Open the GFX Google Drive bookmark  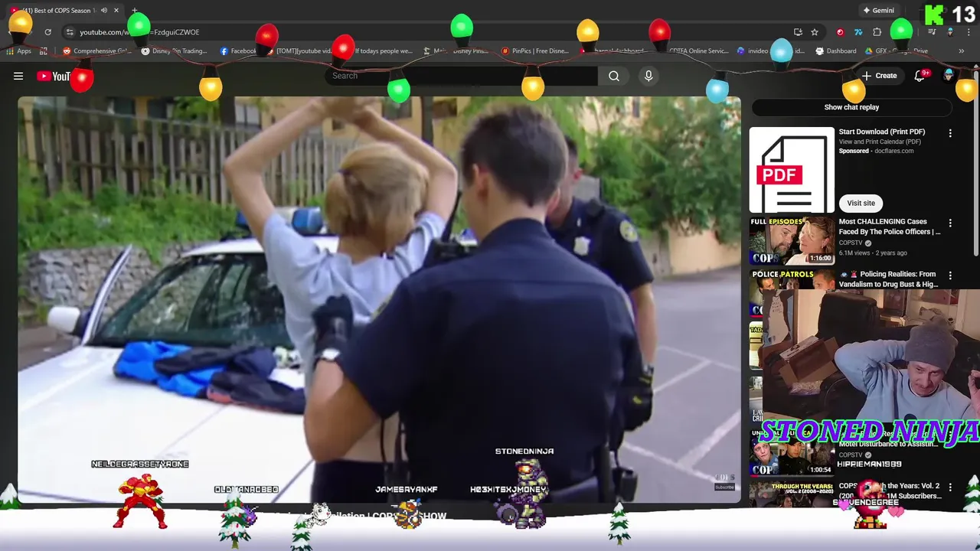(897, 51)
